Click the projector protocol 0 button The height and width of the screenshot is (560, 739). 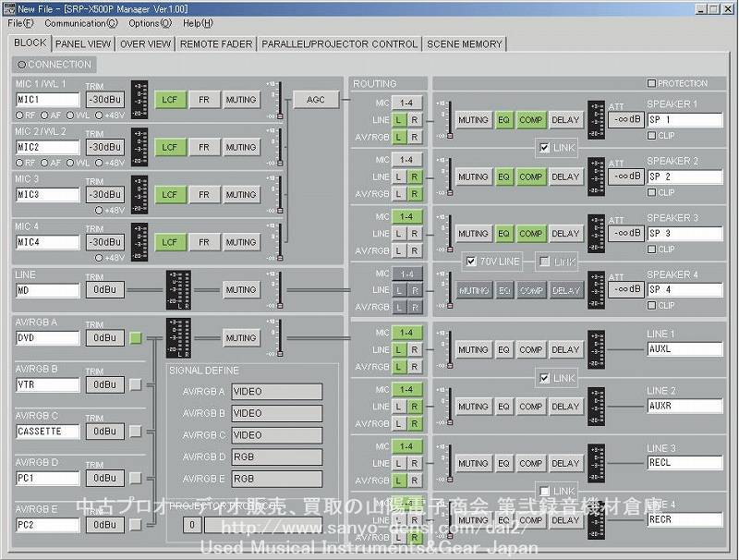(192, 525)
